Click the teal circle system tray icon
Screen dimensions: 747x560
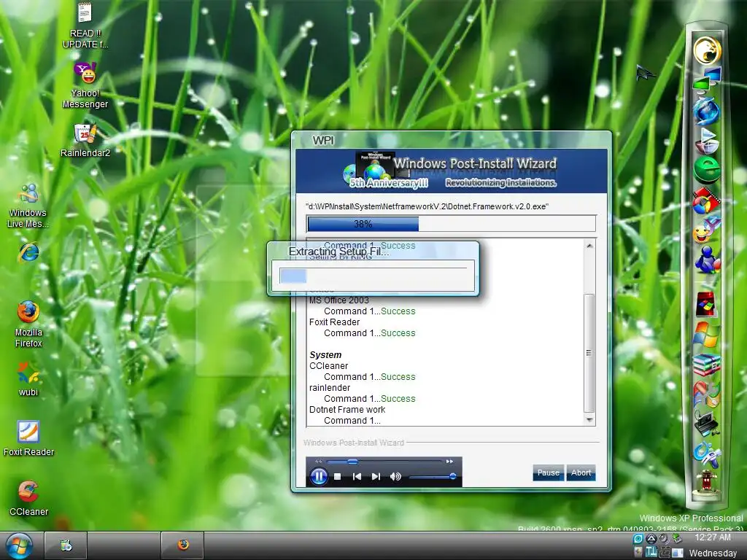pos(638,539)
